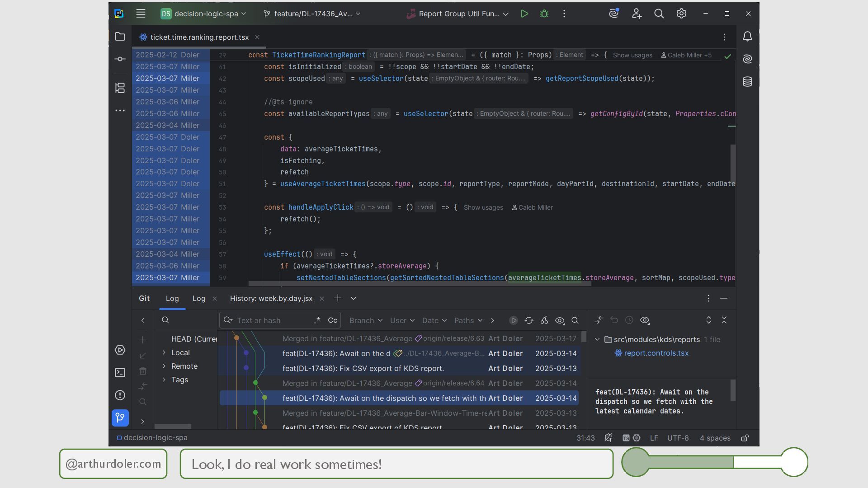
Task: Open the Structure tool window icon
Action: tap(120, 88)
